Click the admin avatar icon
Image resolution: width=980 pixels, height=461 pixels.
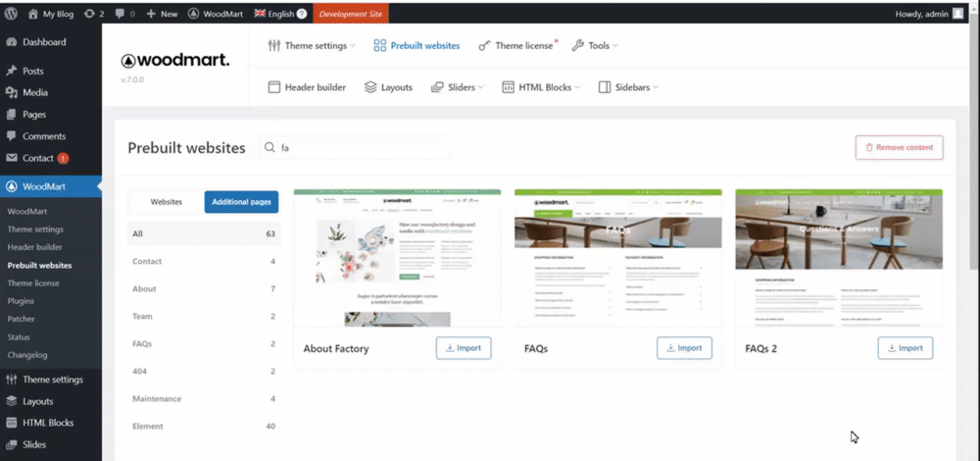[958, 14]
